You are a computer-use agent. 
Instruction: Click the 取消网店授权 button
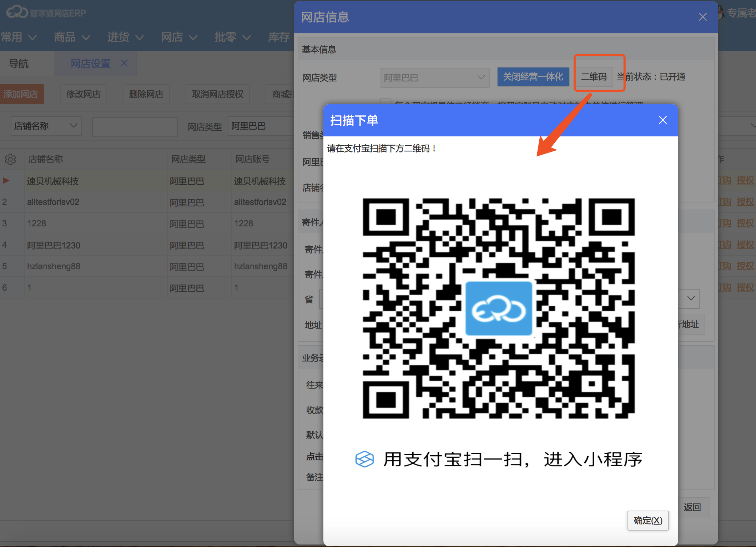tap(218, 94)
